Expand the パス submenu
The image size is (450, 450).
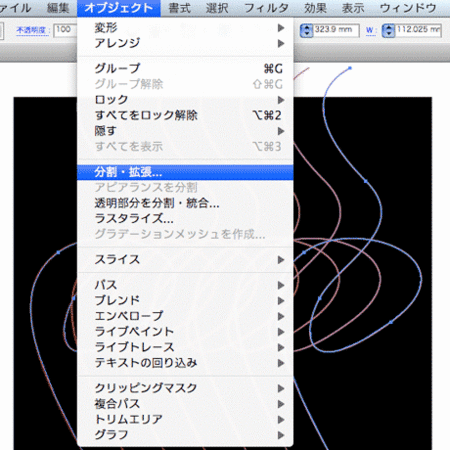pos(185,285)
